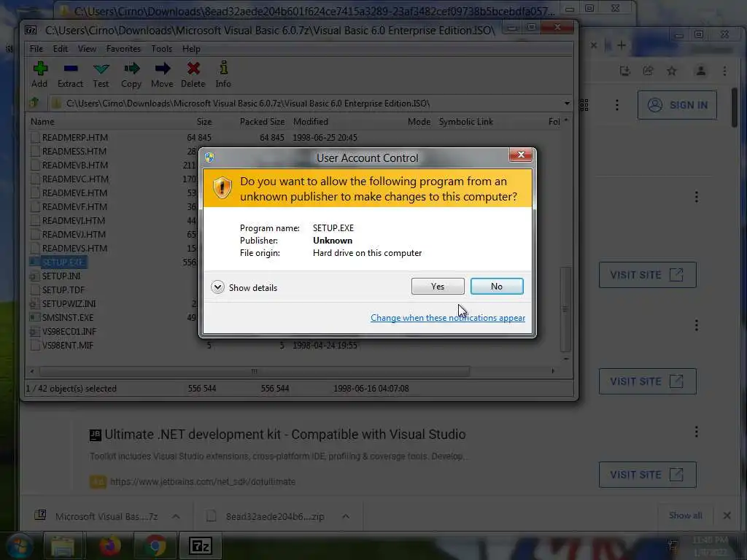This screenshot has height=560, width=747.
Task: Click the Info toolbar icon
Action: click(223, 74)
